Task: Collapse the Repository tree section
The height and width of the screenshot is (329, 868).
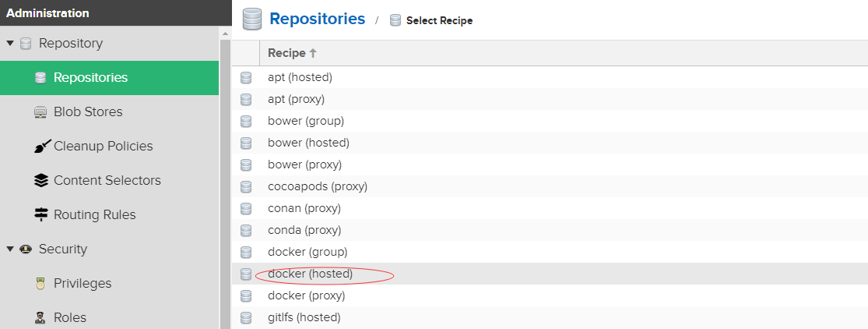Action: point(10,44)
